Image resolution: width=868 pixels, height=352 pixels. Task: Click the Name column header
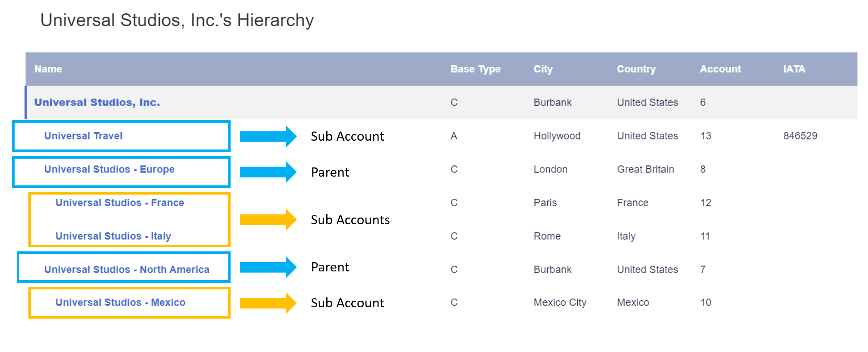48,69
